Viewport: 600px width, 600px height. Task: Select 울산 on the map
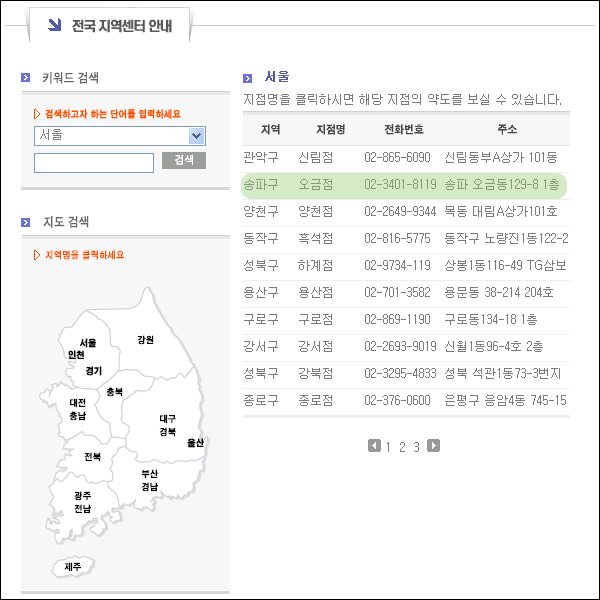[195, 443]
